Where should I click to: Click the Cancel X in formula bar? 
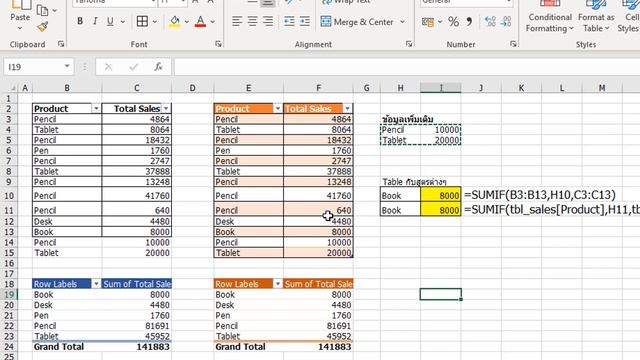tap(108, 67)
